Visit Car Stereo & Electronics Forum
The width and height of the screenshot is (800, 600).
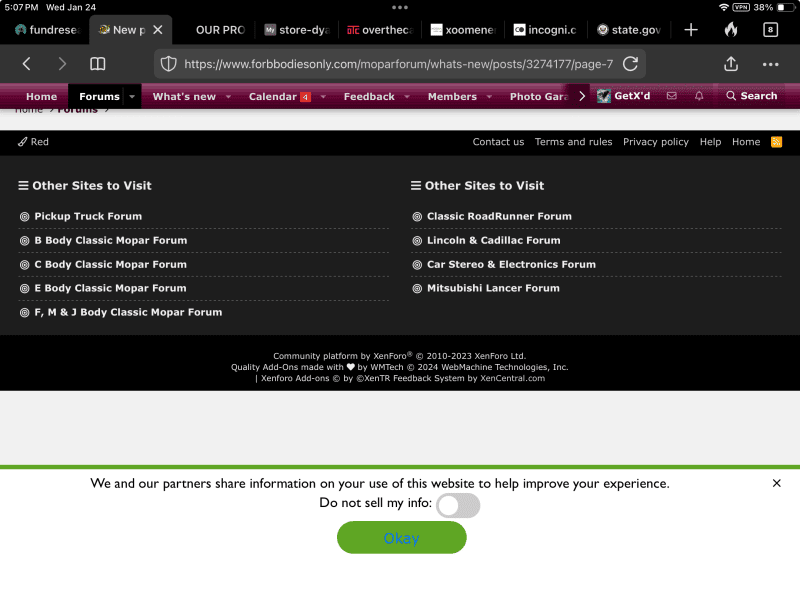(x=511, y=264)
